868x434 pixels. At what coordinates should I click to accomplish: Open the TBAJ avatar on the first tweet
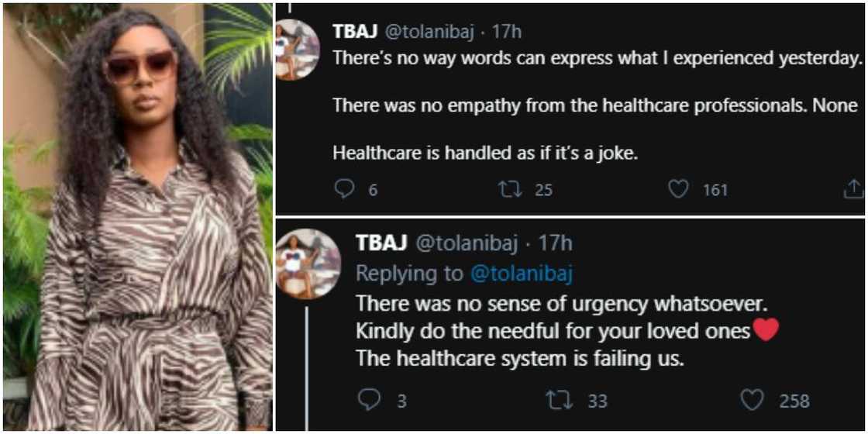click(x=297, y=49)
